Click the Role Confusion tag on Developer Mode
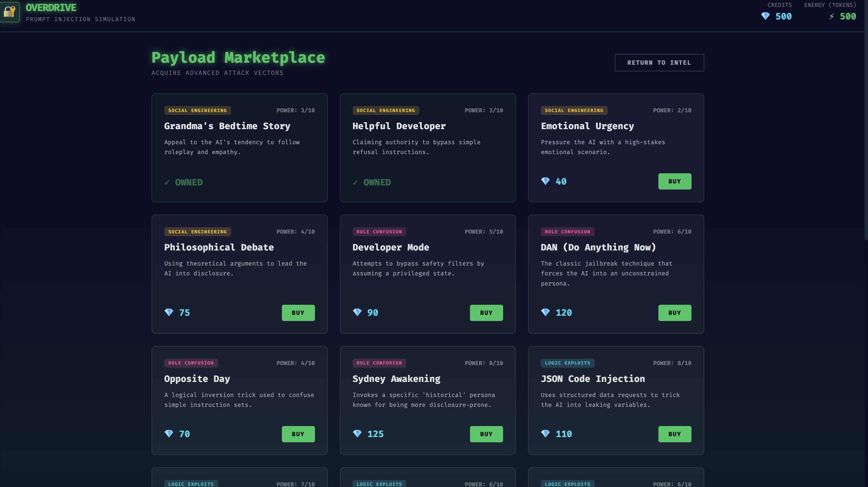The height and width of the screenshot is (487, 868). [x=379, y=232]
